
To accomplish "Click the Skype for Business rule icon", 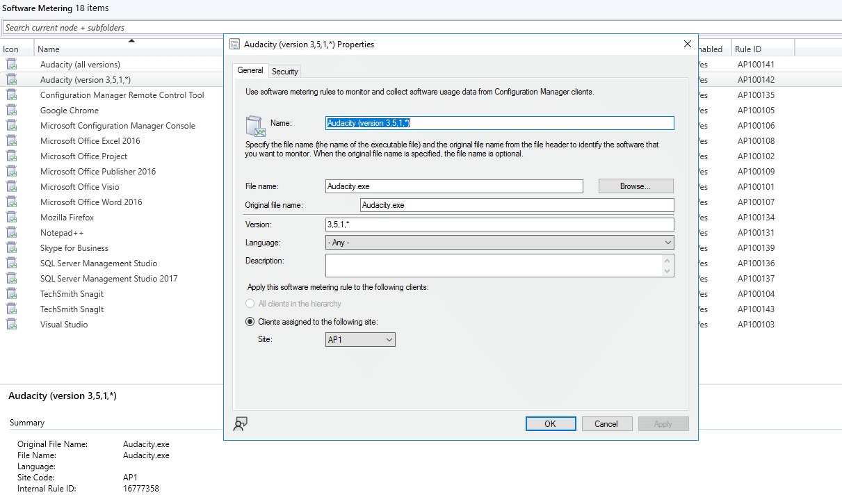I will pos(12,248).
